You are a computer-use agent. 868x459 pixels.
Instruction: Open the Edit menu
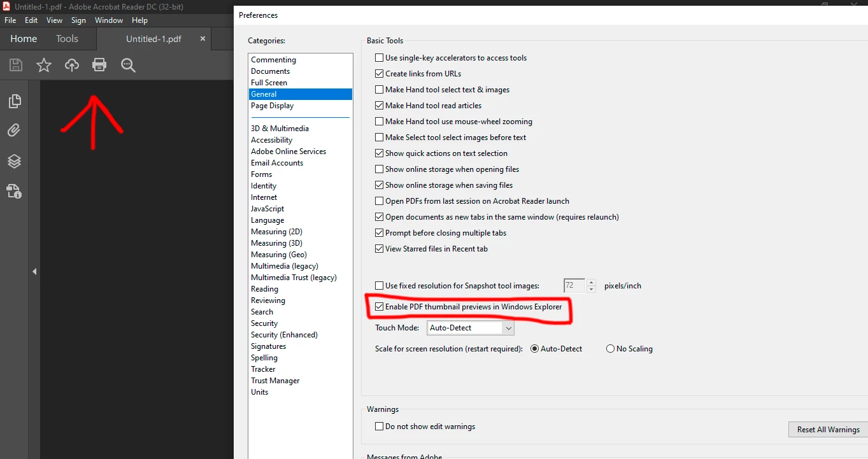31,20
